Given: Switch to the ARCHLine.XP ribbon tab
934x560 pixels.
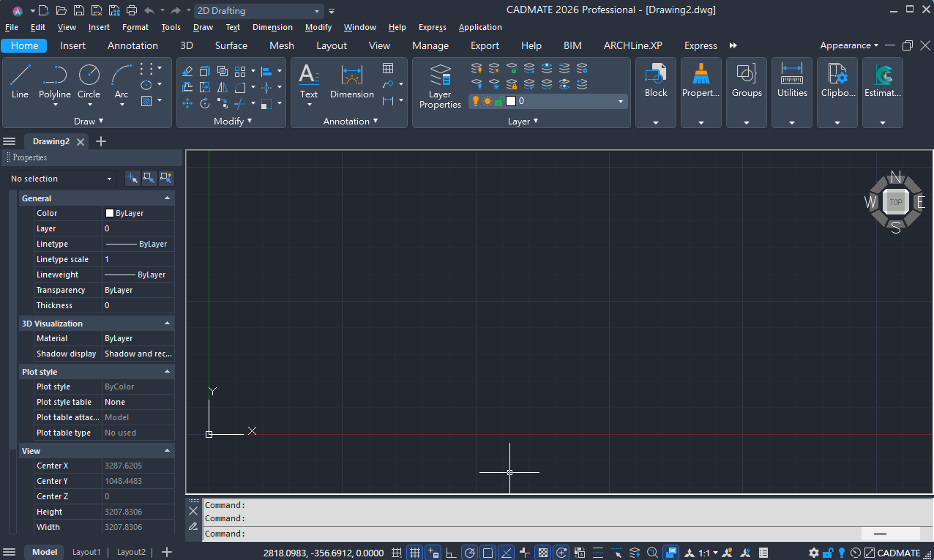Looking at the screenshot, I should point(633,45).
